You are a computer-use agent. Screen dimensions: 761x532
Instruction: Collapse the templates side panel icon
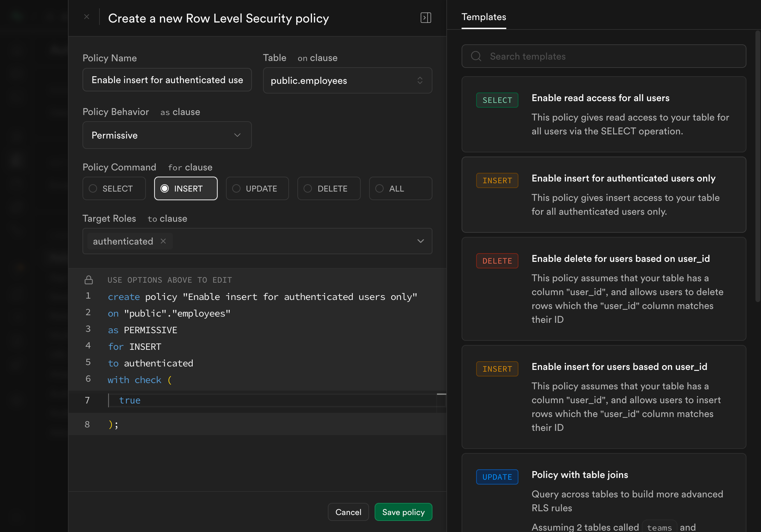[x=426, y=18]
